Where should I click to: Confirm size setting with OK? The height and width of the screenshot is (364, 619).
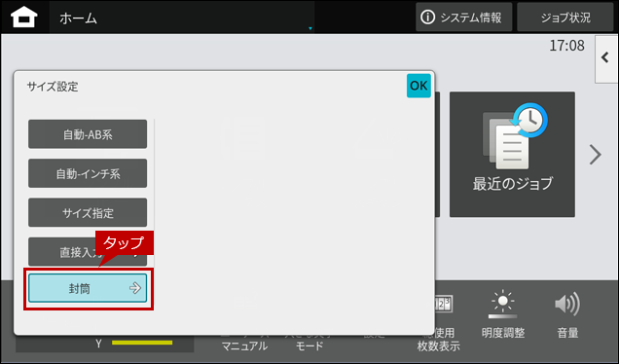tap(419, 86)
